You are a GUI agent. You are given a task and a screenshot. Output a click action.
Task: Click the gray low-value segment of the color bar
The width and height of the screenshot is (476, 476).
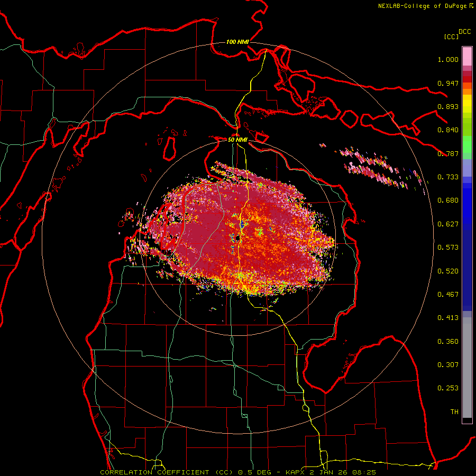click(x=467, y=368)
